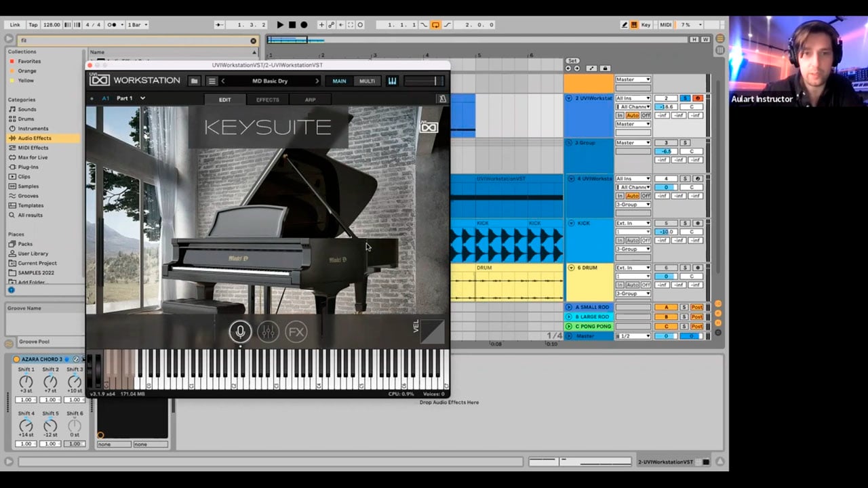
Task: Toggle follow playback arrow button
Action: tap(219, 24)
